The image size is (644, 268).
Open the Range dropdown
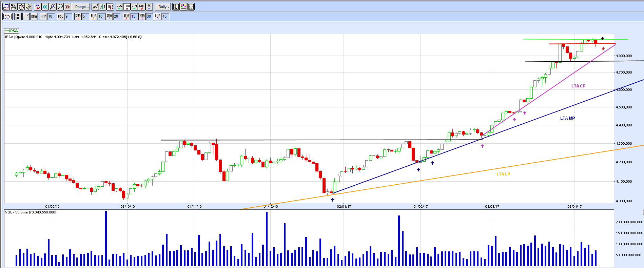pos(81,7)
